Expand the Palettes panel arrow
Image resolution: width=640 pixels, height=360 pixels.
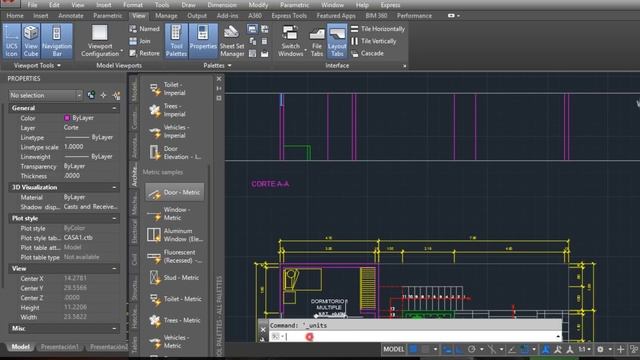click(229, 65)
